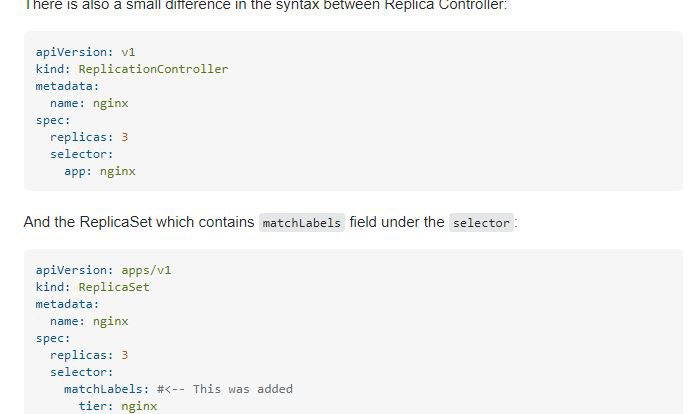
Task: Click 'And the ReplicaSet which contains' text
Action: (x=139, y=222)
